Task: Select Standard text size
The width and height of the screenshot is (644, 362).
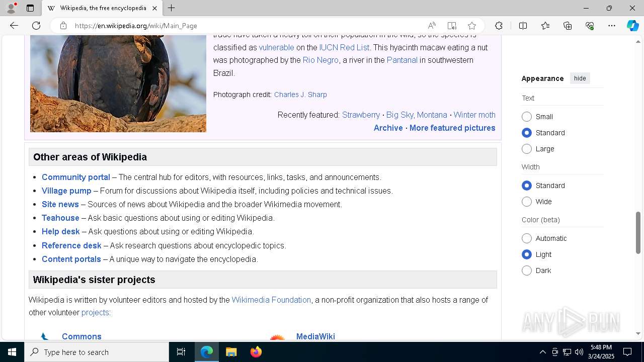Action: pos(527,133)
